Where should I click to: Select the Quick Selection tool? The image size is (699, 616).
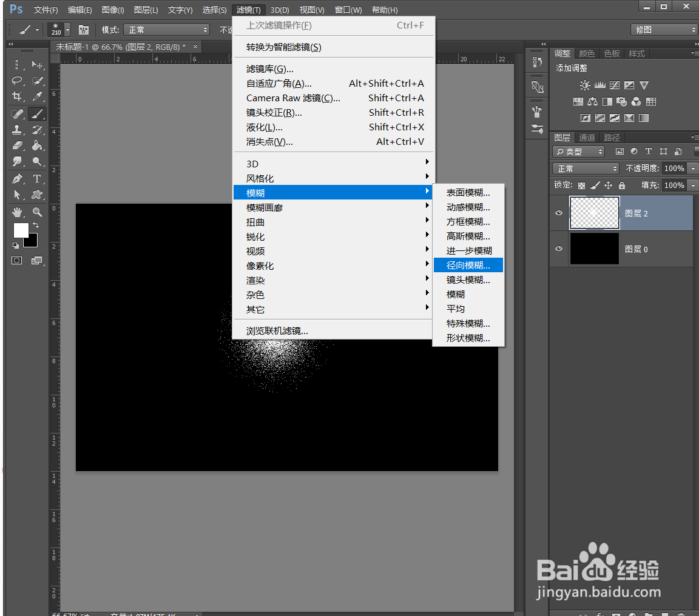(38, 80)
